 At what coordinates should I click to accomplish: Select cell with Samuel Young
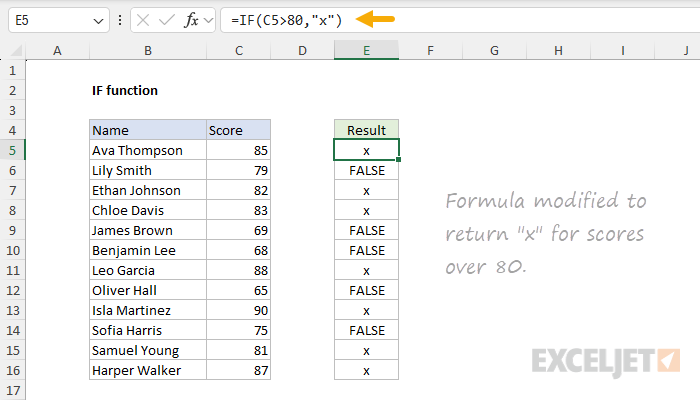[148, 350]
